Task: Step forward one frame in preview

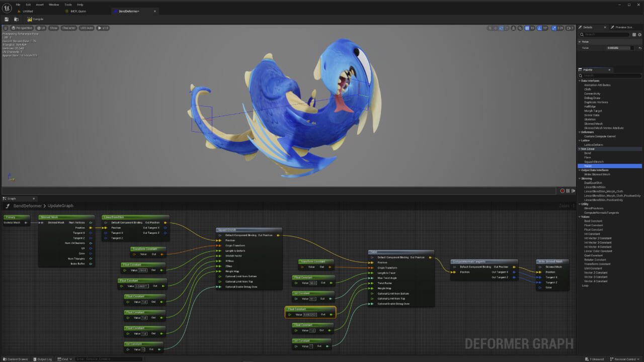Action: coord(573,191)
